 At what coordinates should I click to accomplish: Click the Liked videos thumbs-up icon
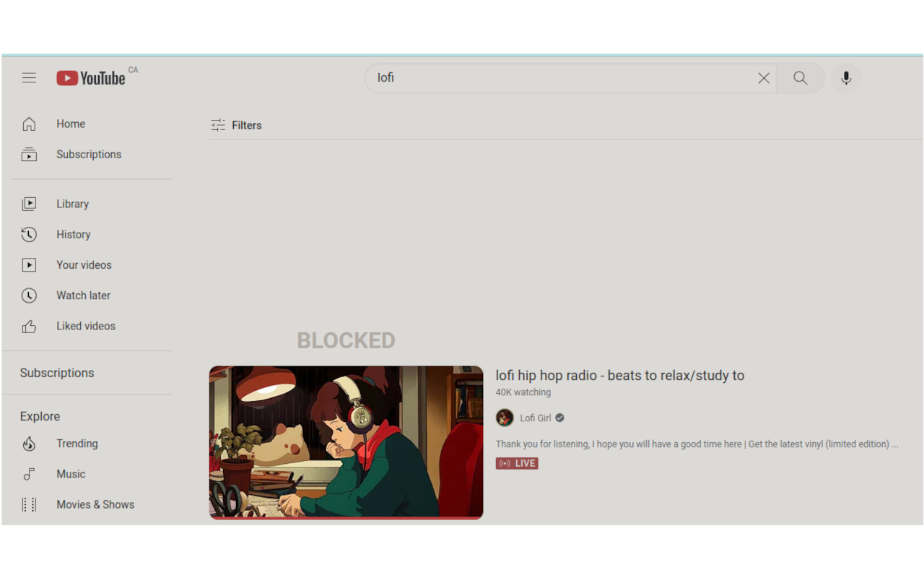(x=29, y=327)
